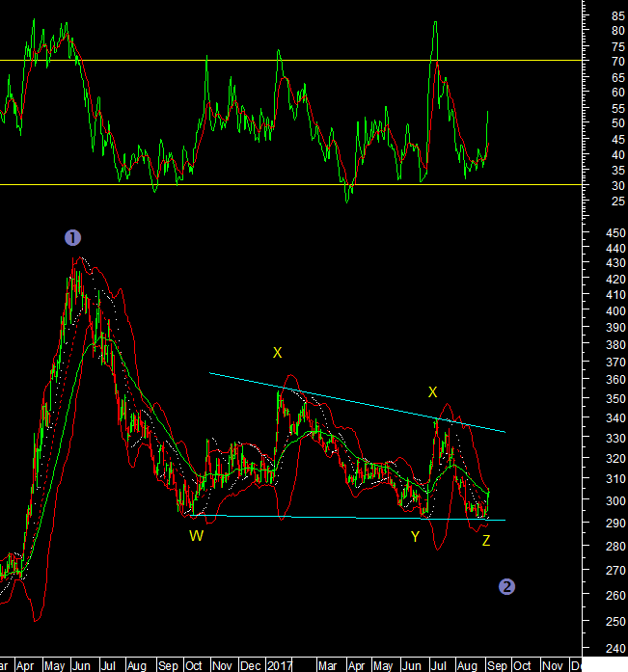Viewport: 628px width, 672px height.
Task: Select the yellow overbought line at 70
Action: pos(290,61)
